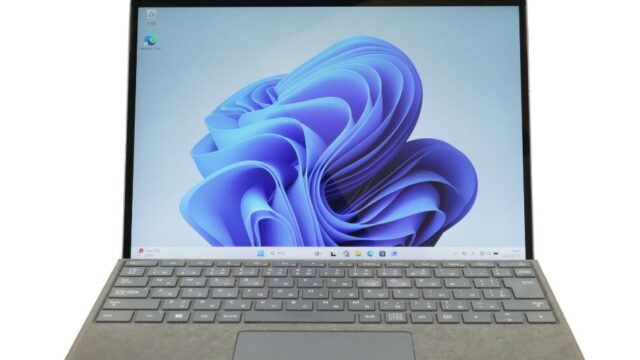Launch Edge browser from the taskbar
Viewport: 640px width, 360px height.
[x=370, y=253]
